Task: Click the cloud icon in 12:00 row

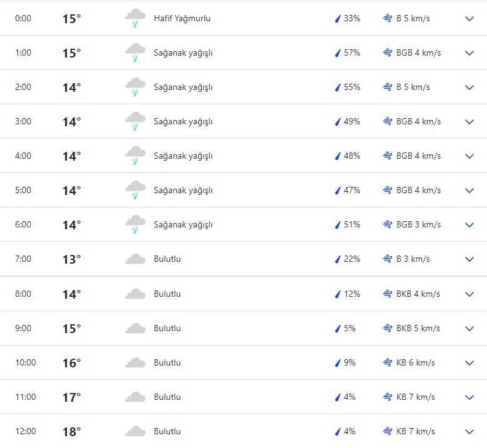Action: coord(135,432)
